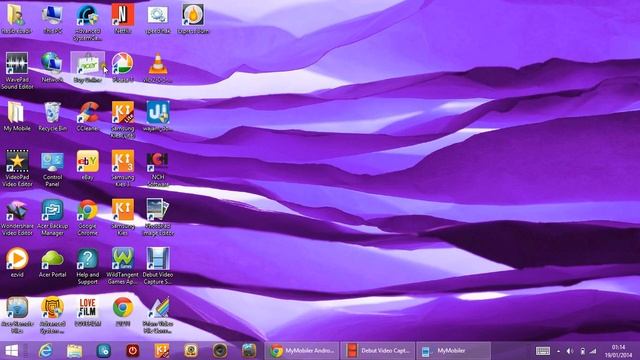
Task: Switch to MyMobiler Android Chrome taskbar window
Action: pos(302,351)
